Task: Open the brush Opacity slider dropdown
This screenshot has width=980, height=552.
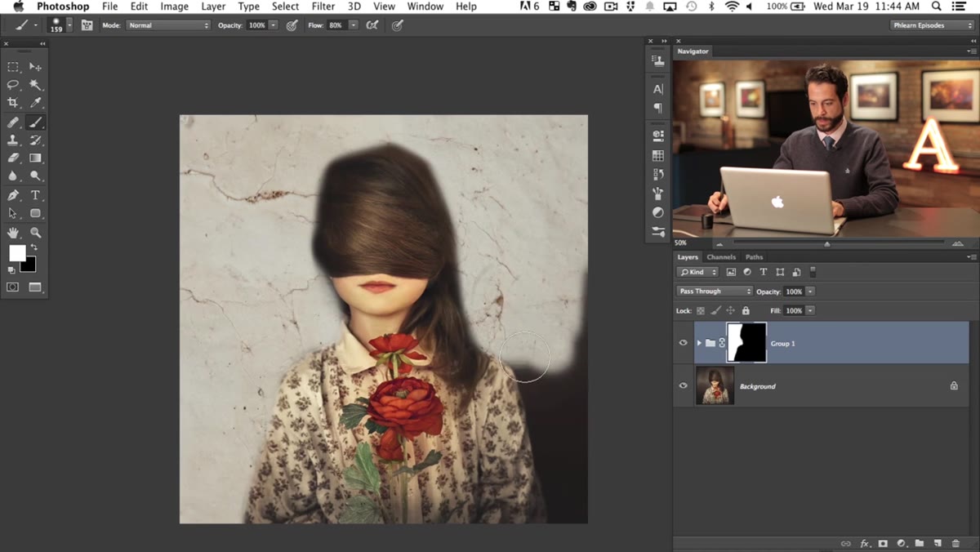Action: pyautogui.click(x=274, y=25)
